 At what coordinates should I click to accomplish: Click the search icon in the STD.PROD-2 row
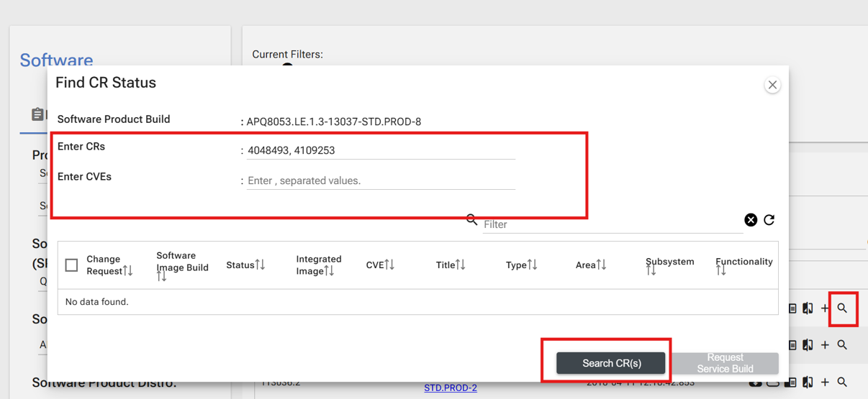tap(842, 382)
